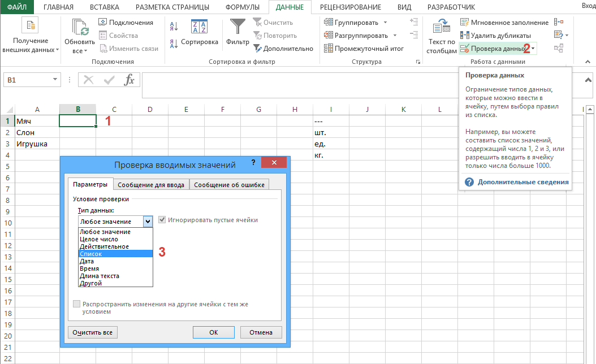596x364 pixels.
Task: Open the Структура group dialog launcher
Action: tap(418, 62)
